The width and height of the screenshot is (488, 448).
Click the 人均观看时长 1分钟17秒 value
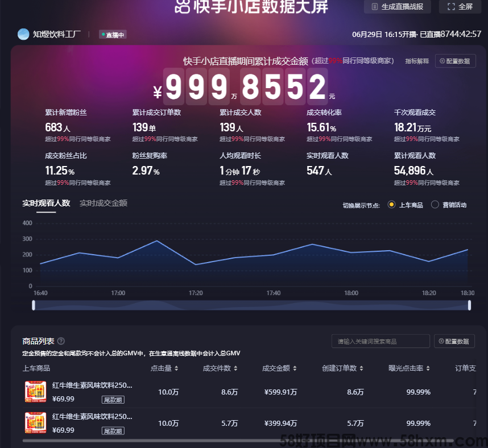point(239,171)
